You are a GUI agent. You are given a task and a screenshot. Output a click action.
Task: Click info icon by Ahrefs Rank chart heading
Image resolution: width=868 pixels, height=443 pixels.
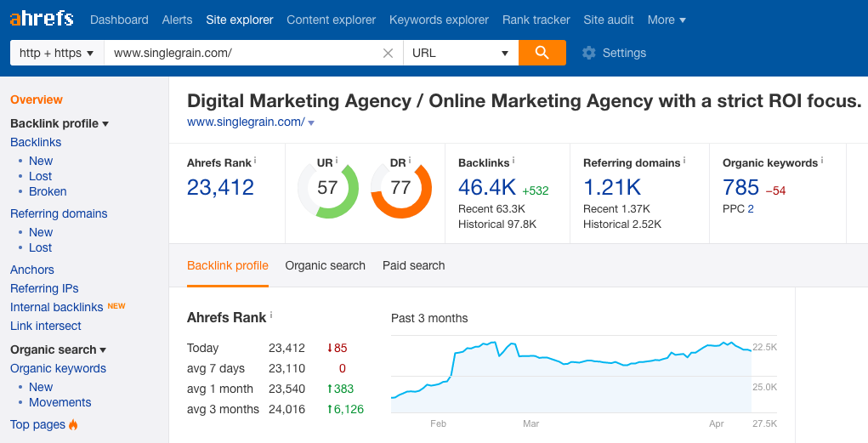[x=271, y=315]
